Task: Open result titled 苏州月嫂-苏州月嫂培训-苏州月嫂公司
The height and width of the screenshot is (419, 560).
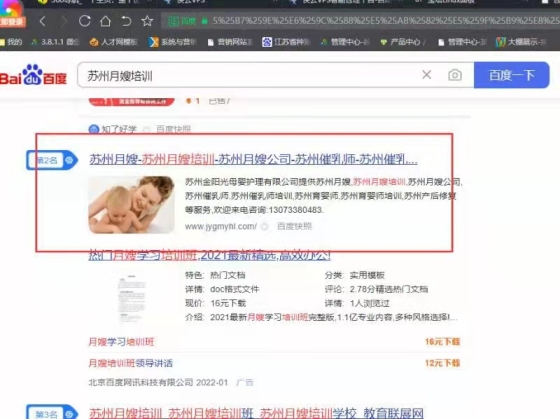Action: (253, 159)
